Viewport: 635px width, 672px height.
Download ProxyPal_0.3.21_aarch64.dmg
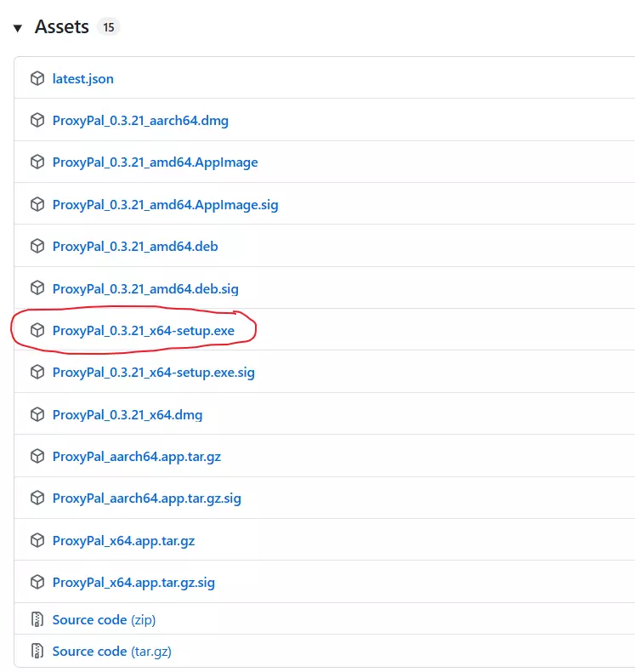140,120
